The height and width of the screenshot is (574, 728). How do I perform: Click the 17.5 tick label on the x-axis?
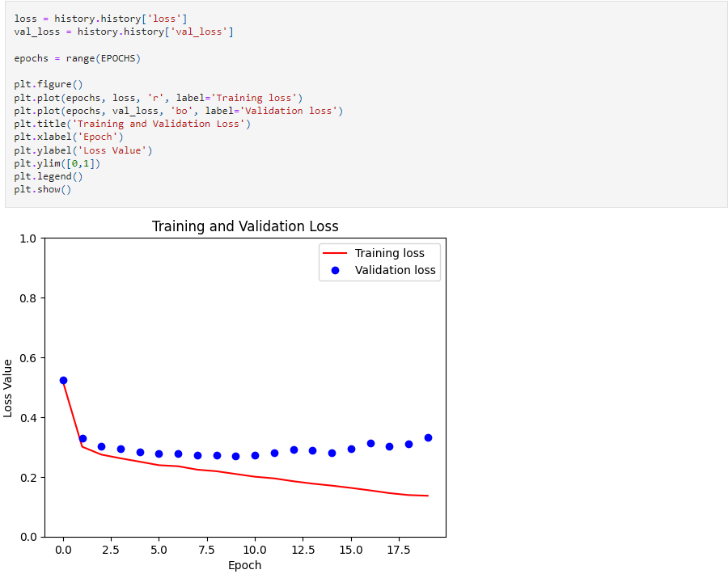point(398,549)
